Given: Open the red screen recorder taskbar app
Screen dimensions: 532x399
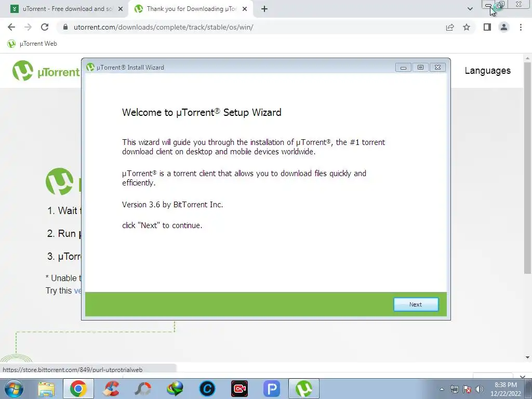Looking at the screenshot, I should (x=240, y=389).
